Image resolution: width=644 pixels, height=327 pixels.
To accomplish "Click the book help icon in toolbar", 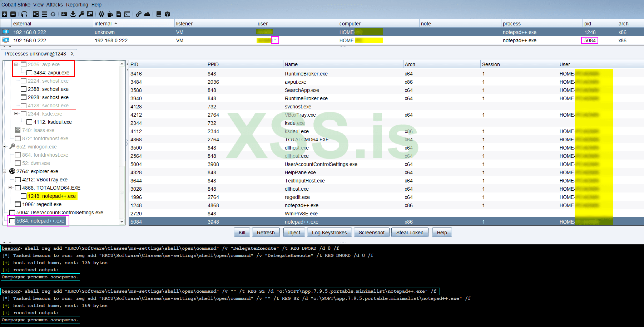I will [159, 14].
